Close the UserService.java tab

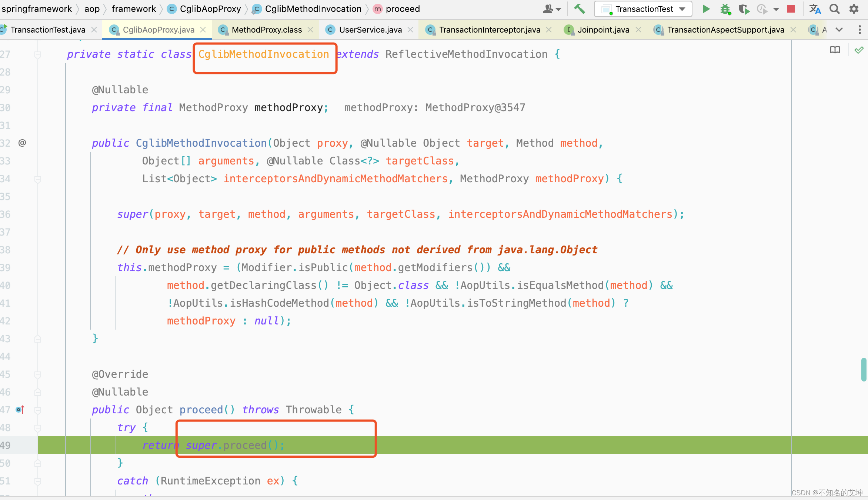coord(410,30)
